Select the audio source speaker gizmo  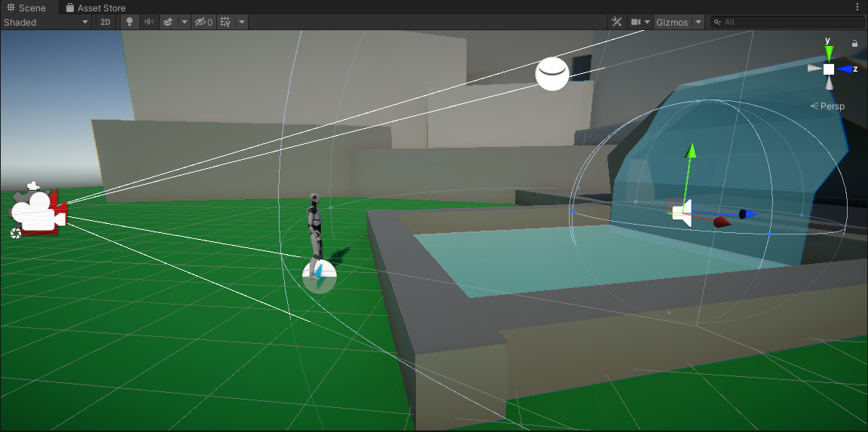tap(683, 214)
